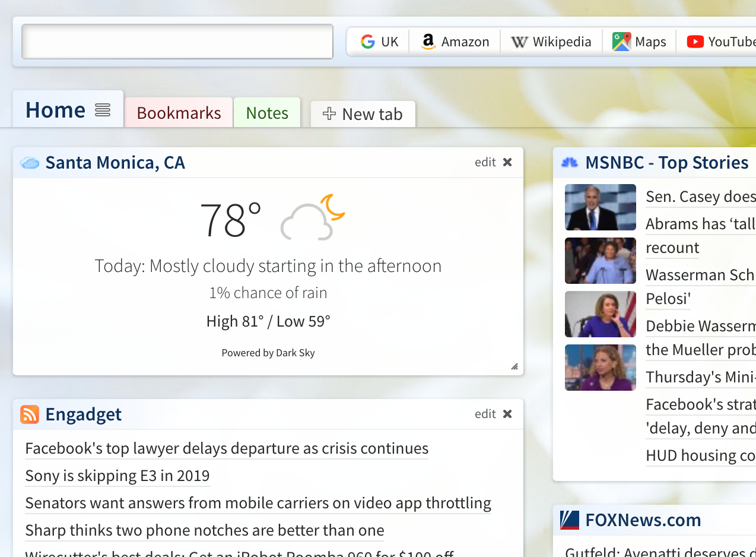Open 'Senators want answers from mobile carriers' article
The width and height of the screenshot is (756, 557).
click(258, 503)
